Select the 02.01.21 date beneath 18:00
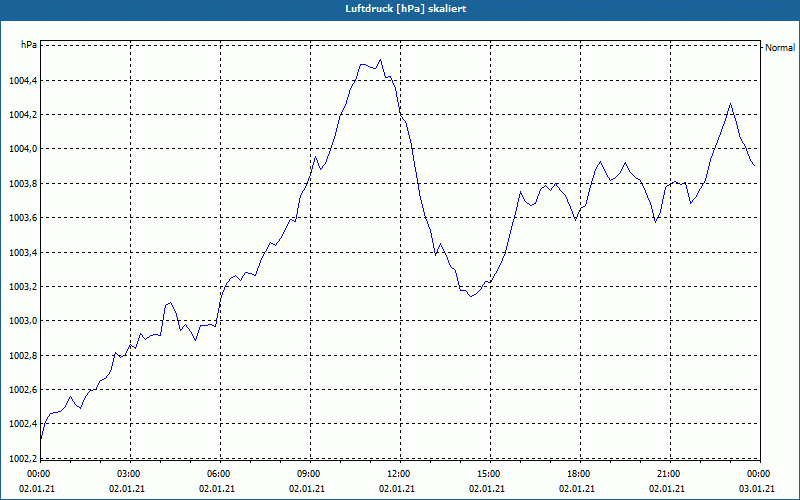Screen dimensions: 800x500 577,489
